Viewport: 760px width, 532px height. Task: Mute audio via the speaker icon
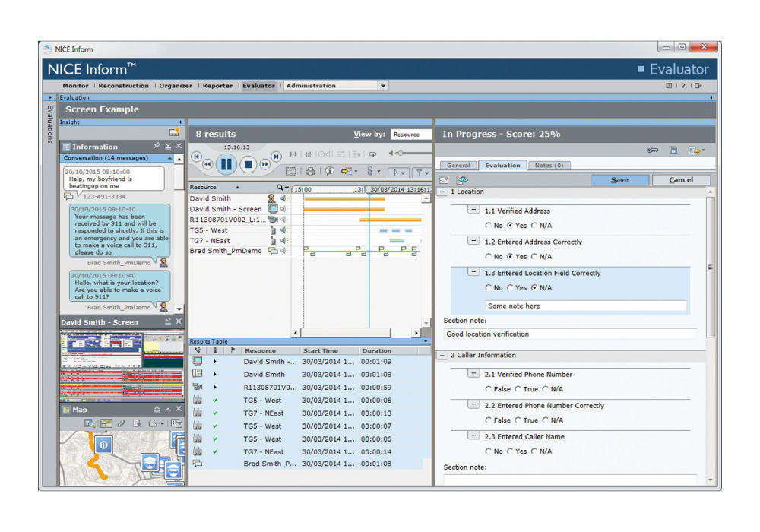pyautogui.click(x=391, y=154)
